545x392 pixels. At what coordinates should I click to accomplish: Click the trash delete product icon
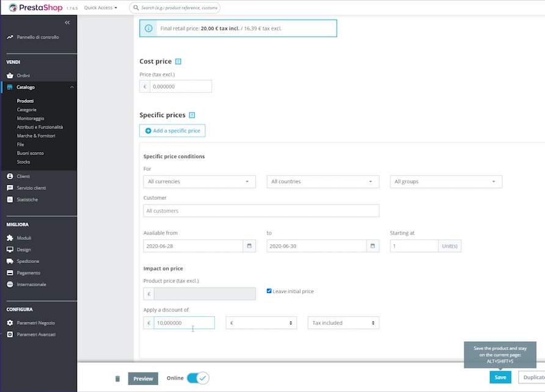[118, 379]
